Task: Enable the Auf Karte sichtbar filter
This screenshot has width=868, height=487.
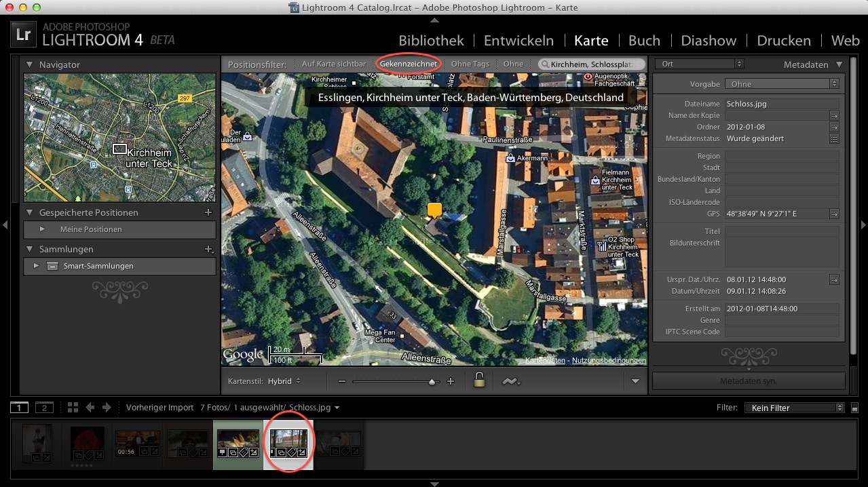Action: [x=334, y=64]
